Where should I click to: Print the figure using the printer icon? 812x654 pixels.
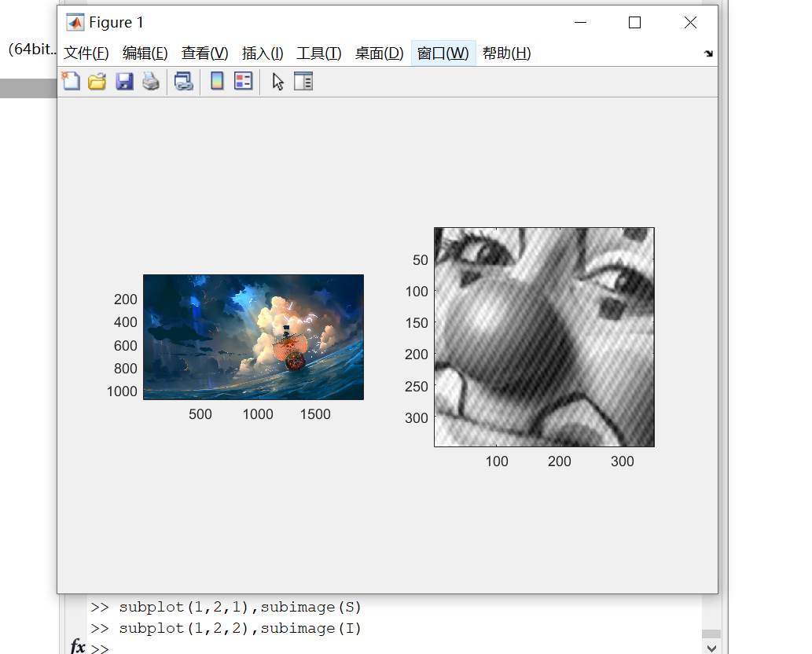(151, 81)
